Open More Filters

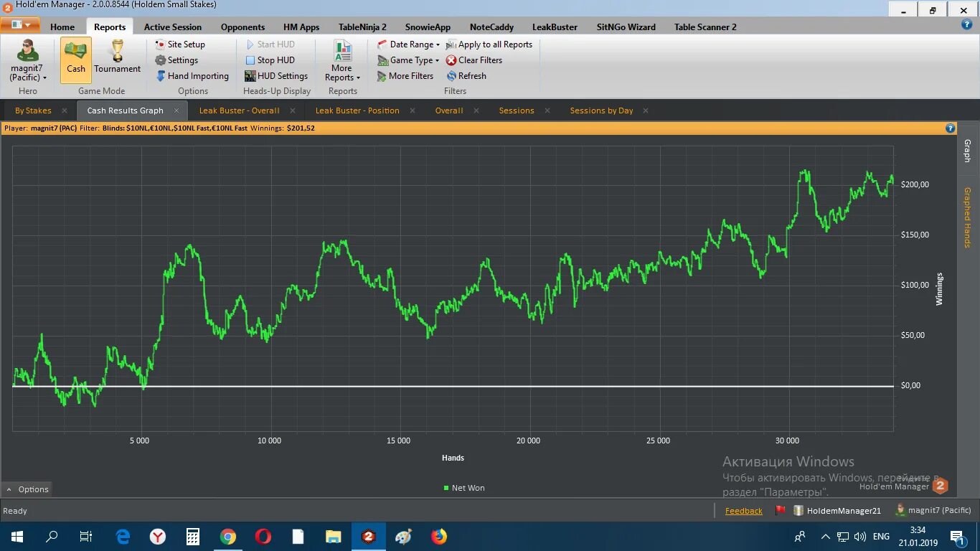coord(405,76)
